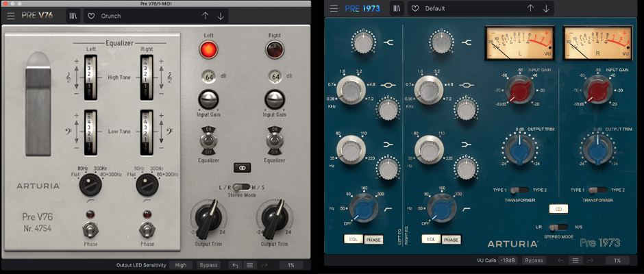Open Pre 1973 undo history list

click(575, 260)
